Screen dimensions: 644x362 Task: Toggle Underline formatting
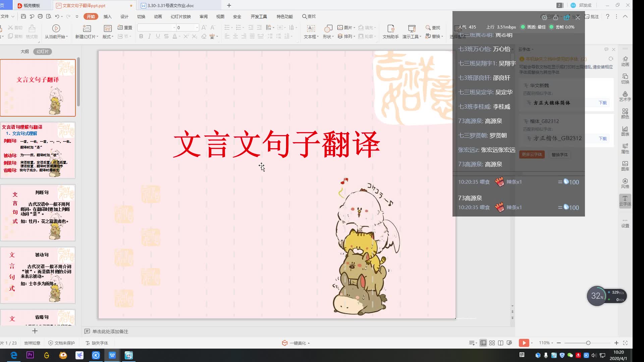coord(158,36)
